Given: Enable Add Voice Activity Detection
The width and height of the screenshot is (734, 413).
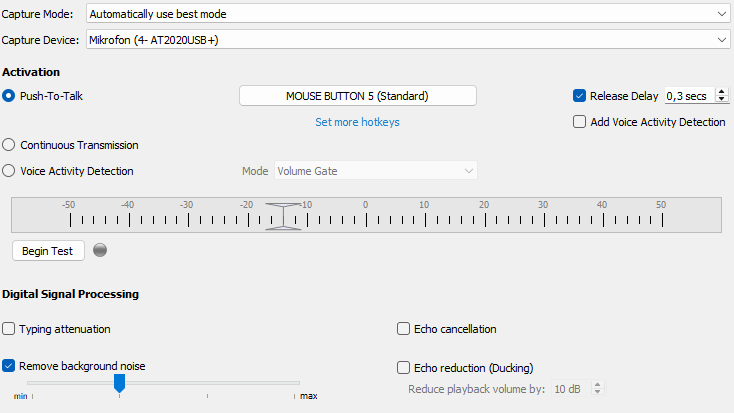Looking at the screenshot, I should pyautogui.click(x=579, y=122).
